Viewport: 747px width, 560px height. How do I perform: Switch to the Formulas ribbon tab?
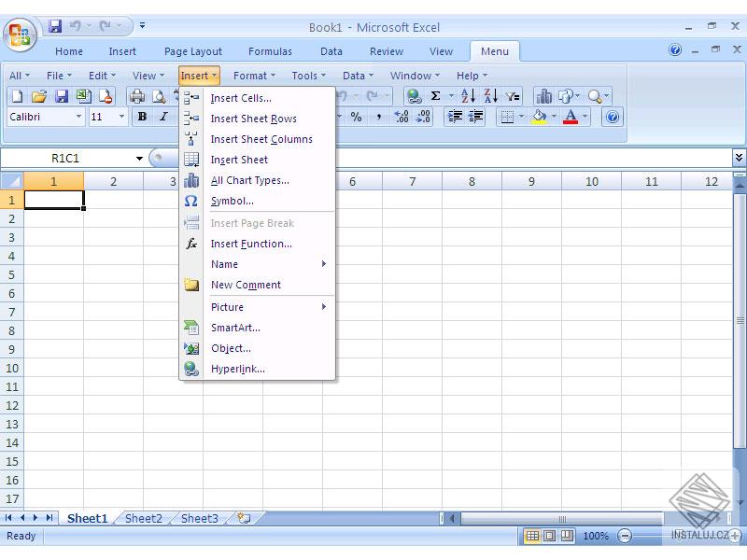tap(270, 51)
